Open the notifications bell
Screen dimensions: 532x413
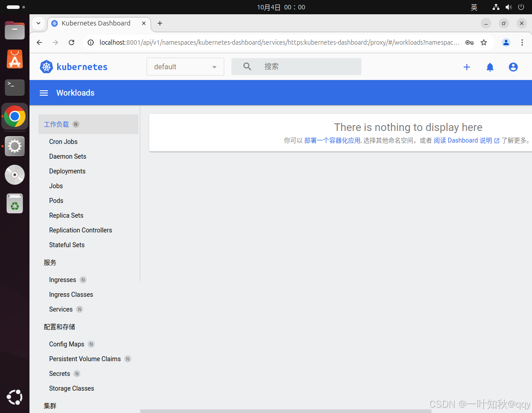(x=490, y=67)
